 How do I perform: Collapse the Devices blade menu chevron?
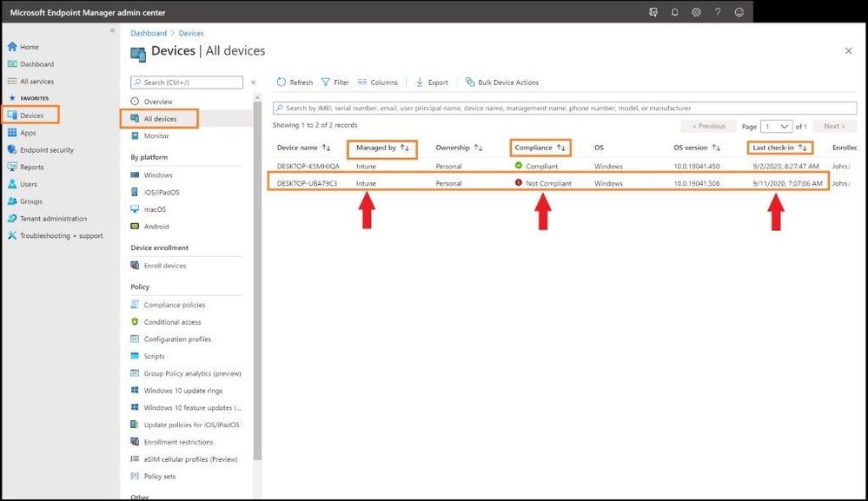[x=254, y=82]
